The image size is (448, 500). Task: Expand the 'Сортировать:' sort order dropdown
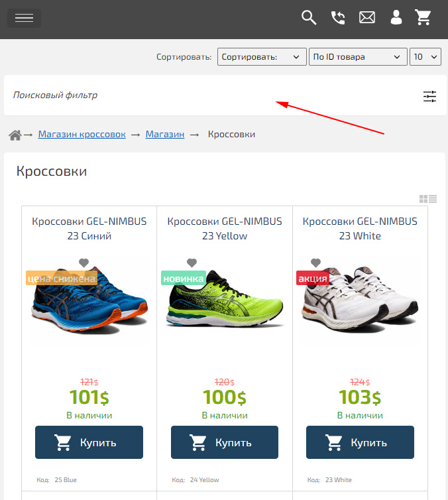pos(262,57)
